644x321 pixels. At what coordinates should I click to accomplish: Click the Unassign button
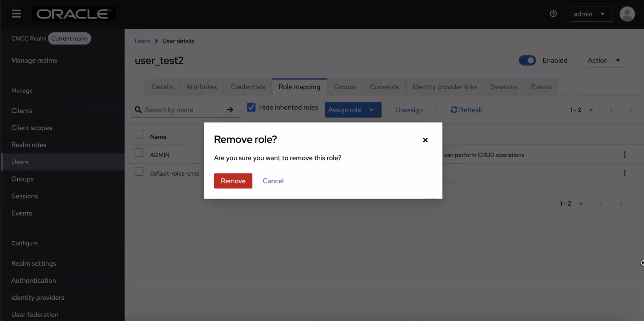409,110
